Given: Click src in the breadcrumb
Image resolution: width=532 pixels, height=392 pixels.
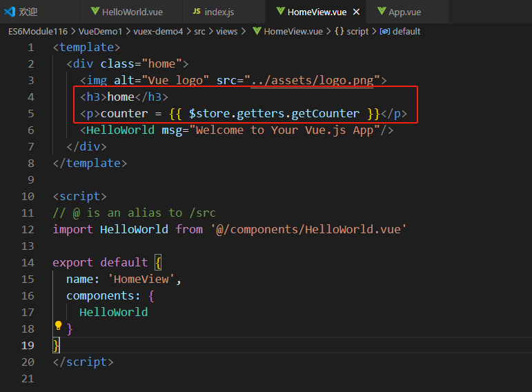Looking at the screenshot, I should 199,32.
